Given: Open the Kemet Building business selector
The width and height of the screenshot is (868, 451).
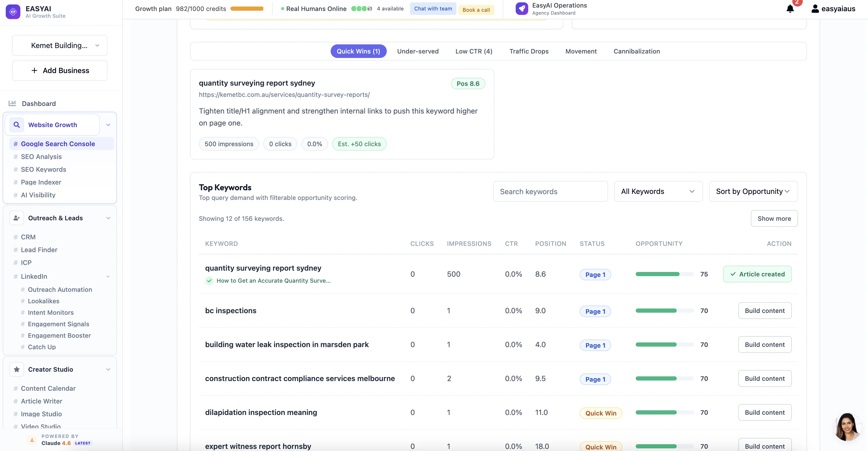Looking at the screenshot, I should pyautogui.click(x=60, y=45).
